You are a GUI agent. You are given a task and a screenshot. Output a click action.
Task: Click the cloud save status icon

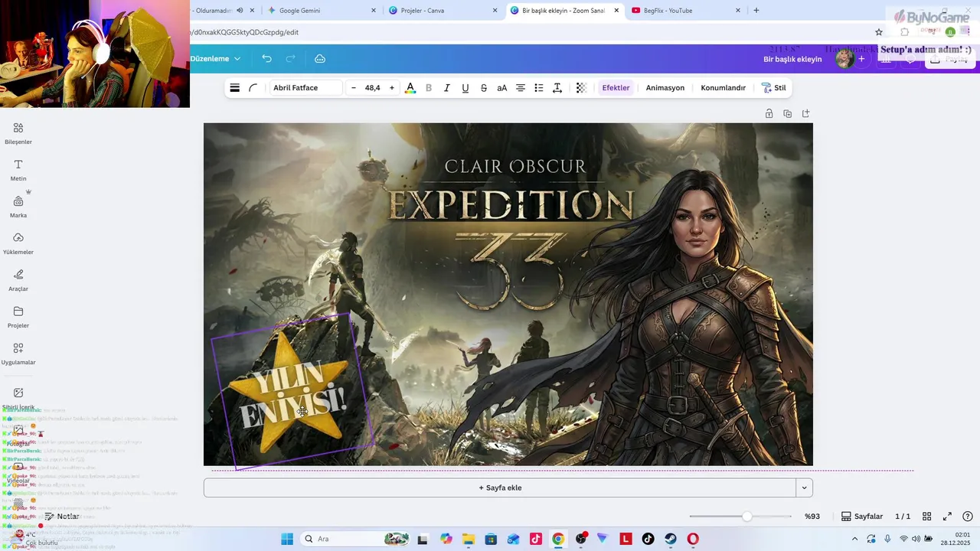pos(320,59)
